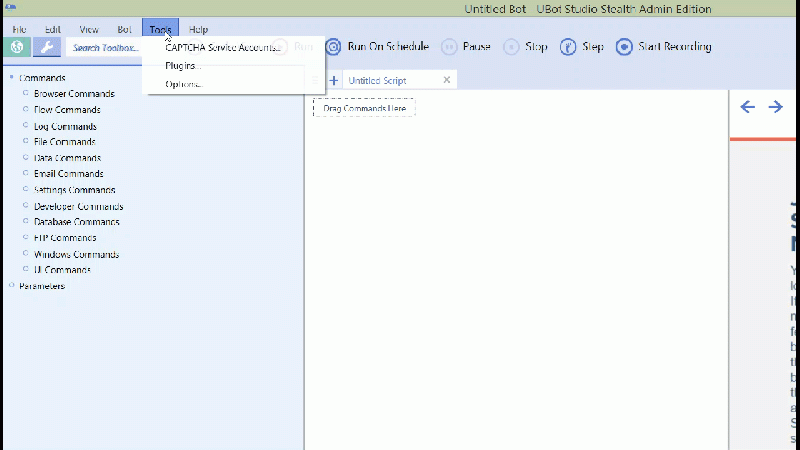Open the Edit menu
Screen dimensions: 800x450
click(x=53, y=30)
